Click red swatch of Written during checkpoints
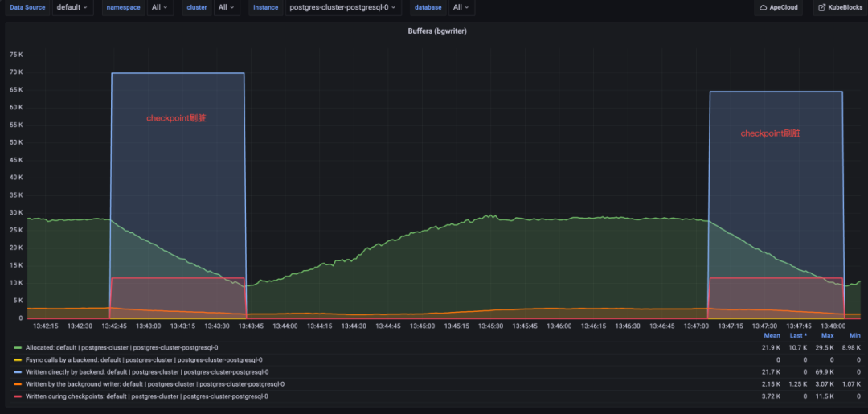The height and width of the screenshot is (414, 868). (x=18, y=396)
